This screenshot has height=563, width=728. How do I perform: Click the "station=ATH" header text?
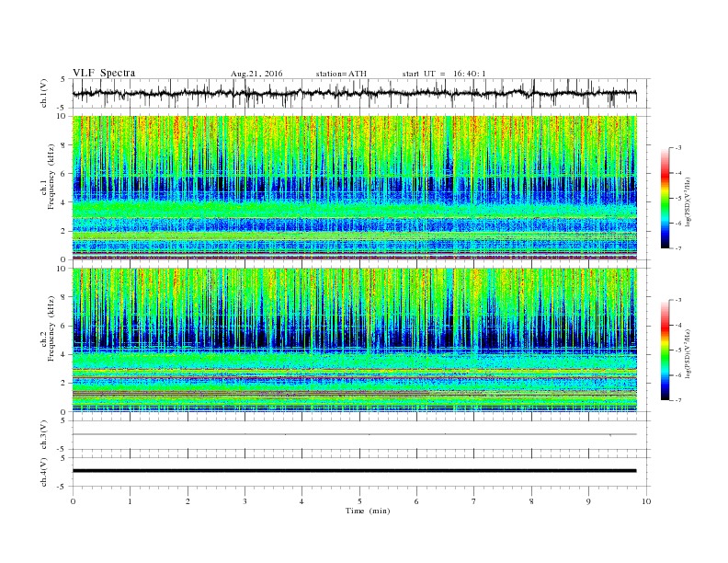pos(341,74)
